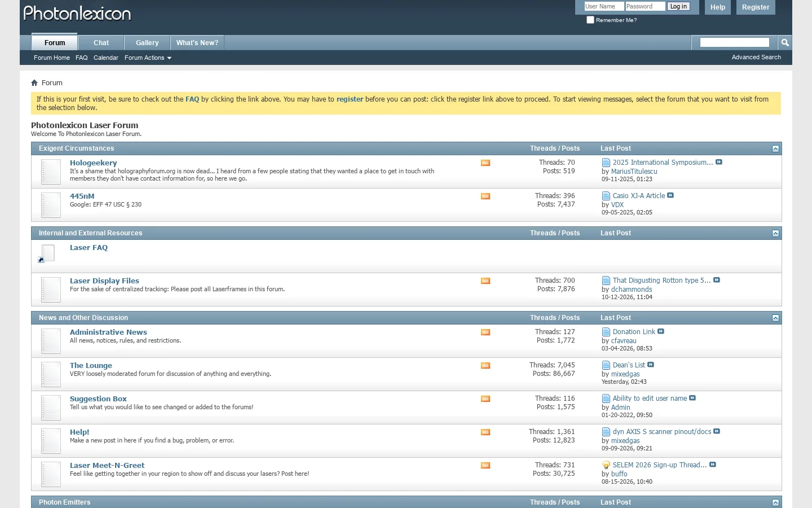Open the Photonlexicon logo link
The width and height of the screenshot is (812, 508).
coord(77,14)
